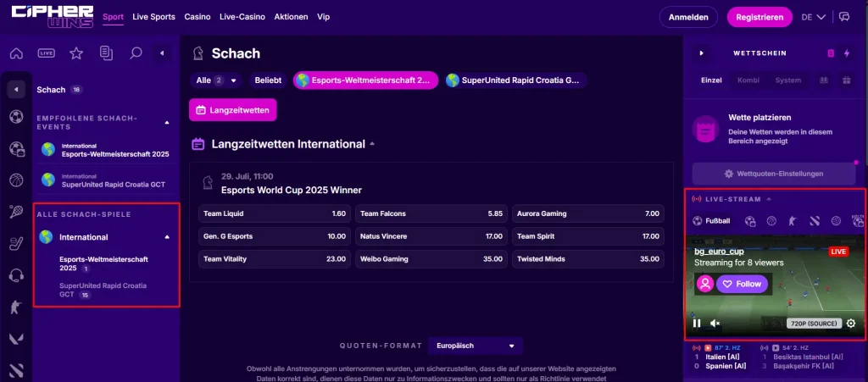Select football sport icon in left rail
The height and width of the screenshot is (382, 868).
(17, 117)
